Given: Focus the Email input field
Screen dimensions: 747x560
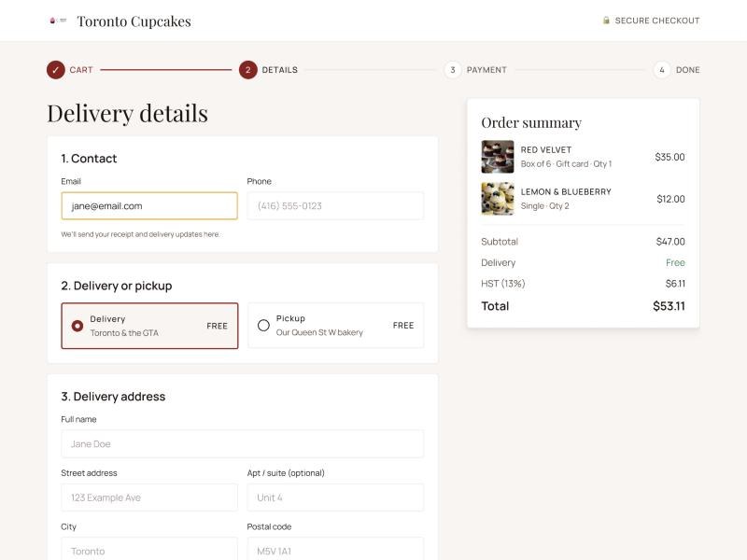Looking at the screenshot, I should tap(149, 205).
